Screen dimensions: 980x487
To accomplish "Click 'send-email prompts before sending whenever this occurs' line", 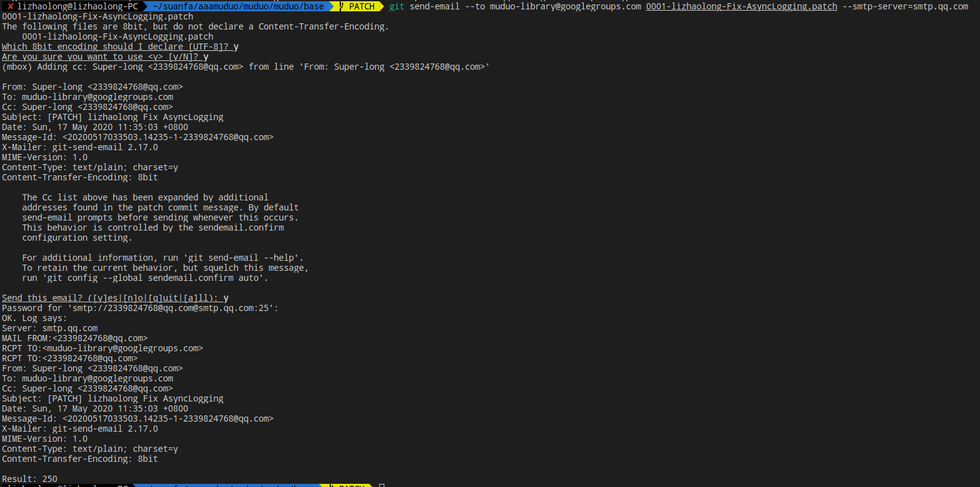I will [160, 217].
